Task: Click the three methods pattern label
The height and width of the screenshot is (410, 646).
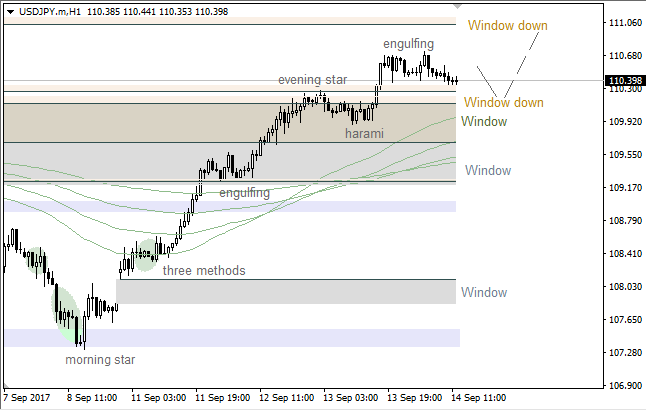Action: tap(203, 270)
